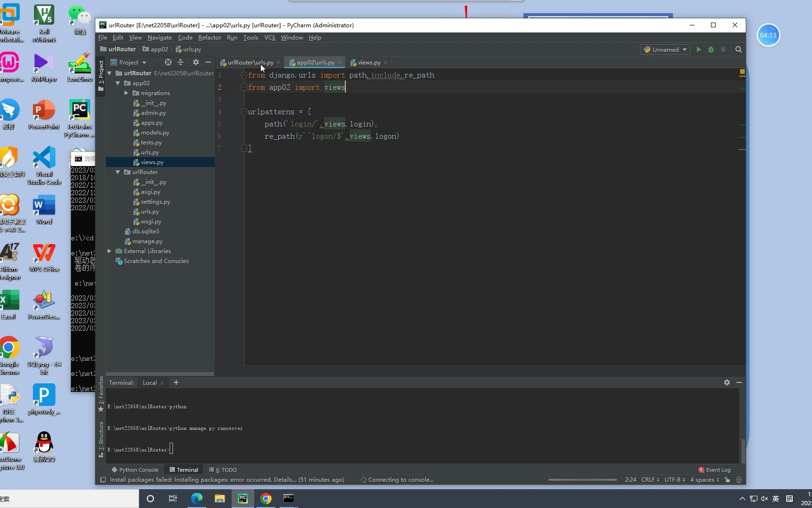Open Unnamed run configuration dropdown
The height and width of the screenshot is (508, 812).
pyautogui.click(x=665, y=49)
